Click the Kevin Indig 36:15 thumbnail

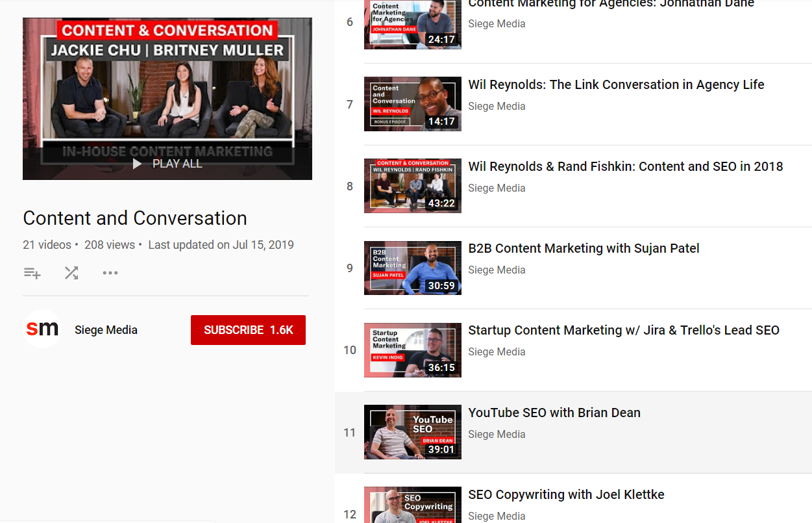pos(413,350)
